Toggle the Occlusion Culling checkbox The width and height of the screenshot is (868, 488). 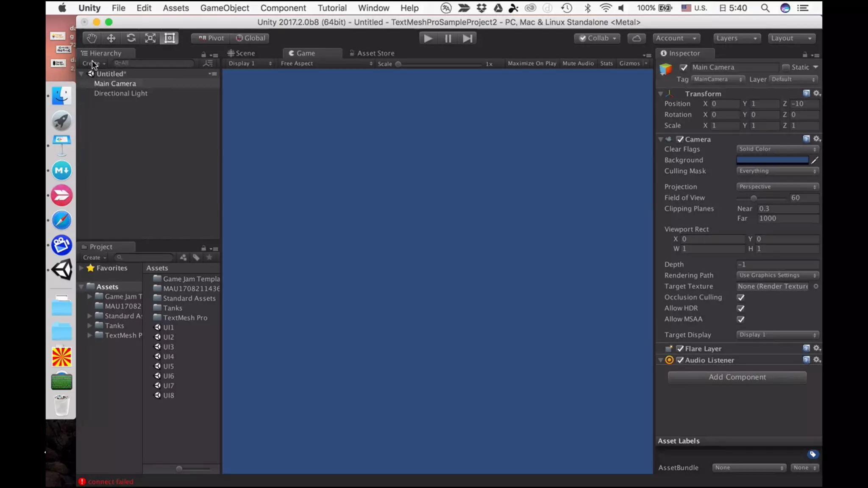pyautogui.click(x=741, y=297)
